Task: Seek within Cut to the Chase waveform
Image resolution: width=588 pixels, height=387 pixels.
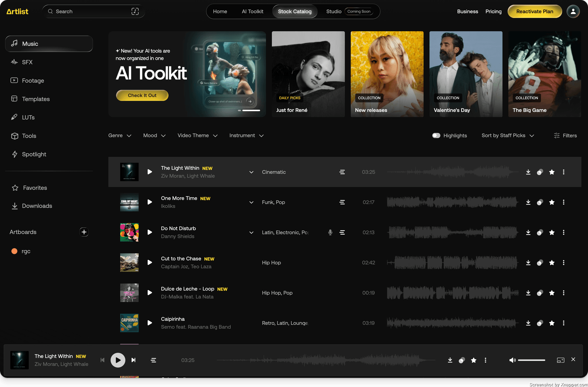Action: coord(452,263)
